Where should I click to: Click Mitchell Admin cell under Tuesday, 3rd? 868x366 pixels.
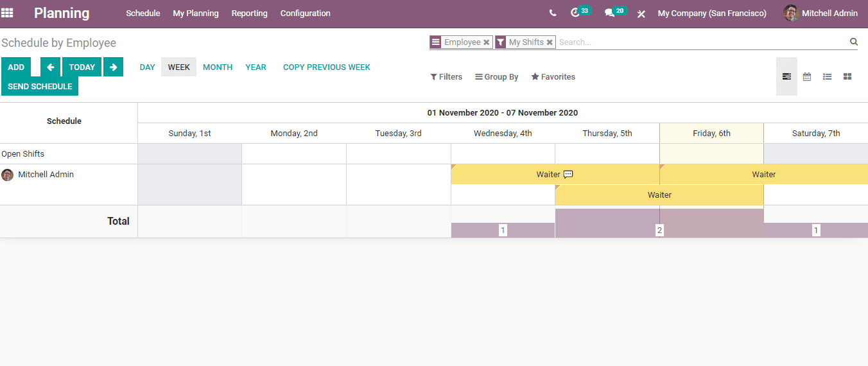[399, 185]
